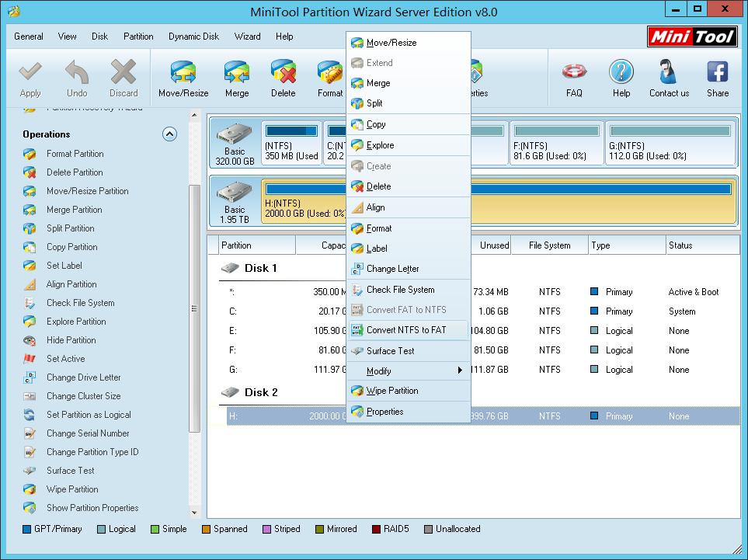Screen dimensions: 748x560
Task: Choose Convert NTFS to FAT in context menu
Action: click(x=409, y=330)
